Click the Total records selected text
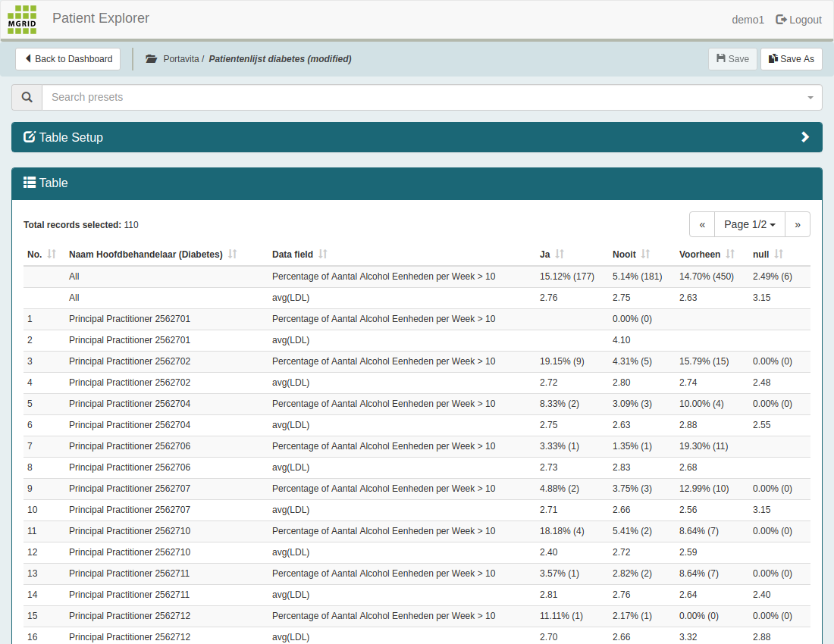The image size is (834, 644). pos(81,225)
